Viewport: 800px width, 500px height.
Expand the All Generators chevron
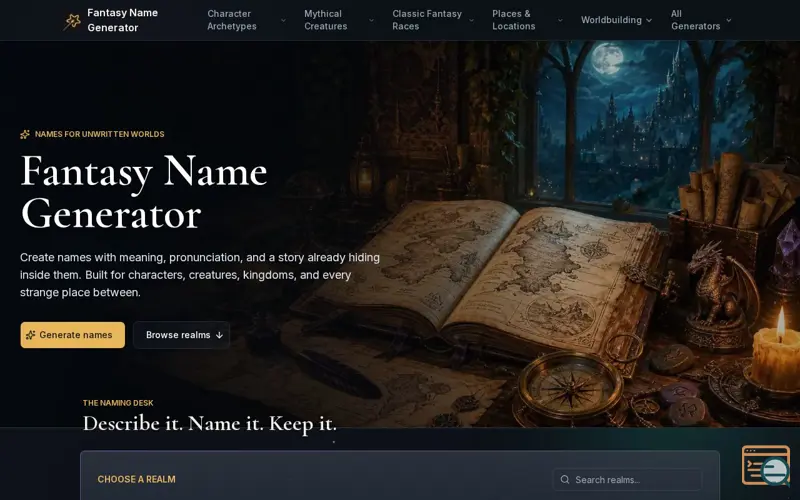[729, 20]
